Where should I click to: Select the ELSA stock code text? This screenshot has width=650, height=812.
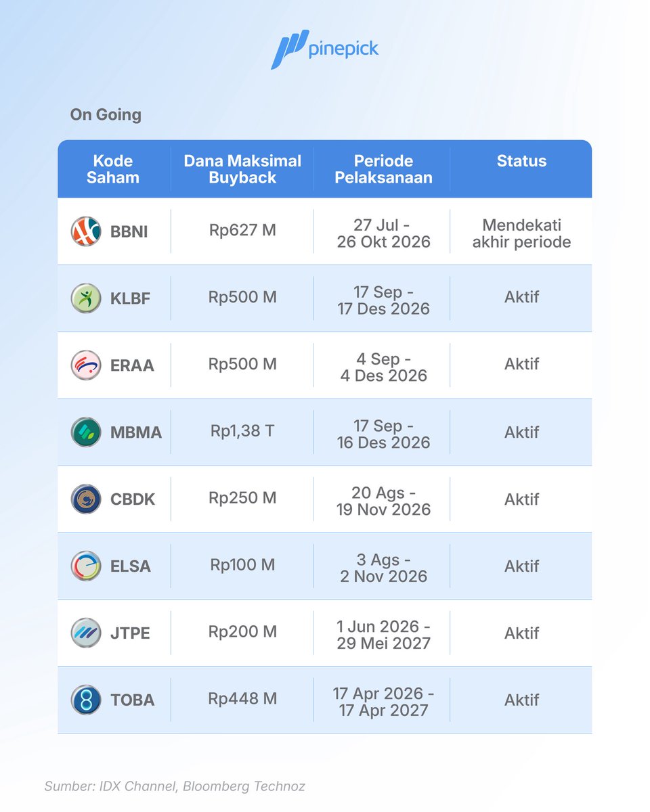pyautogui.click(x=131, y=567)
